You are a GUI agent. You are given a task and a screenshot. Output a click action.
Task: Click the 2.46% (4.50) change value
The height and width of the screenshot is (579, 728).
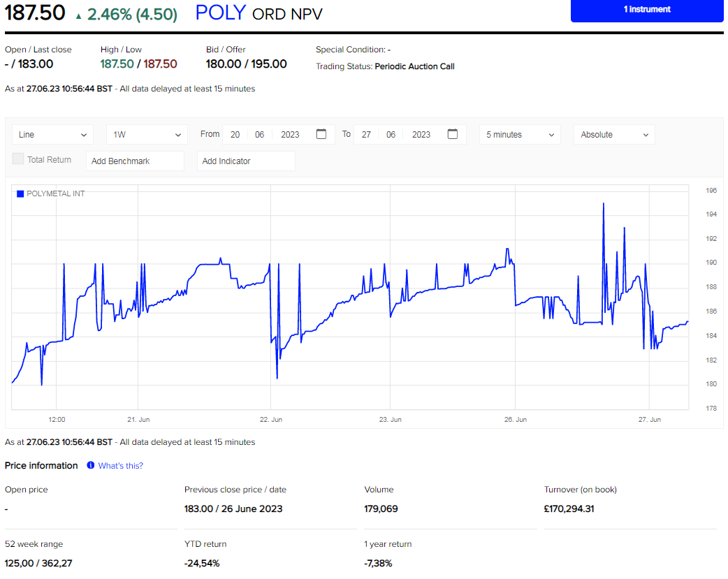tap(132, 15)
